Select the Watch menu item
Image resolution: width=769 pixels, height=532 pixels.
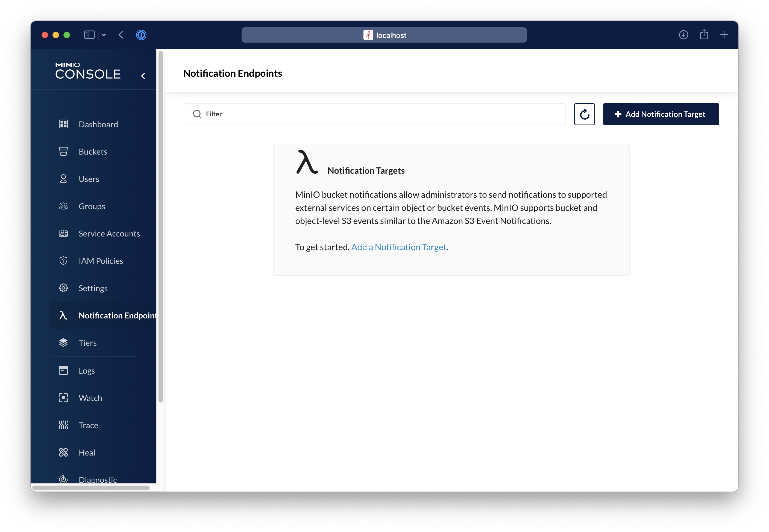click(x=90, y=398)
